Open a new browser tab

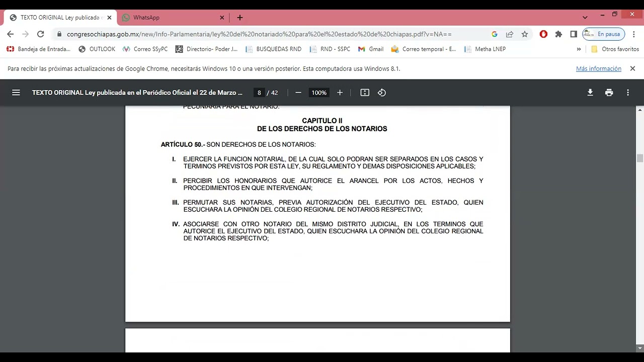coord(240,18)
